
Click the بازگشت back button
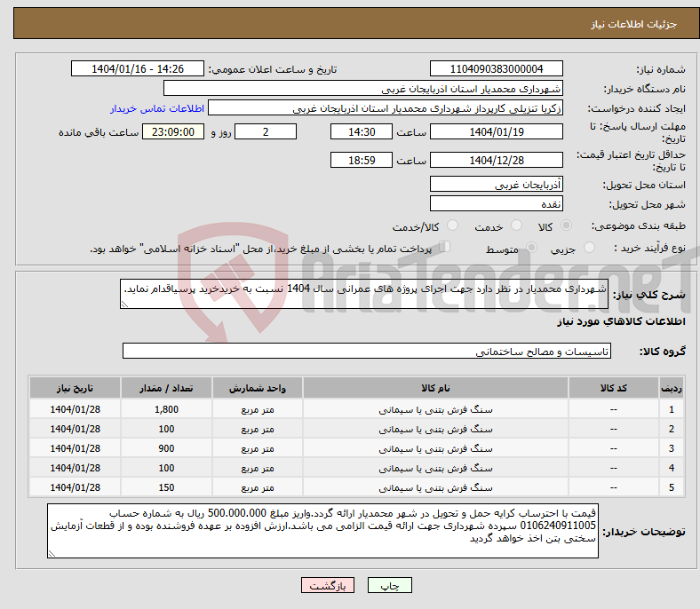[328, 585]
